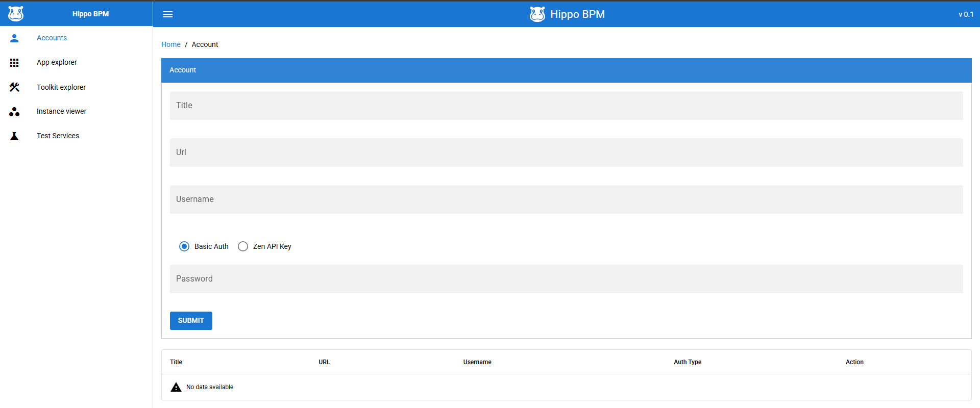This screenshot has height=408, width=980.
Task: Click the hippo logo in sidebar header
Action: coord(16,14)
